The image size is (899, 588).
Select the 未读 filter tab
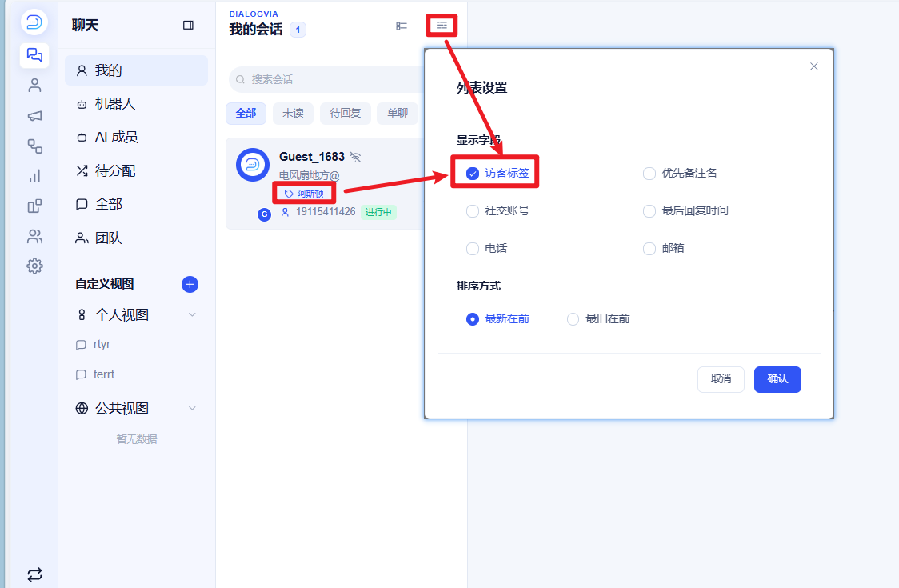(293, 113)
